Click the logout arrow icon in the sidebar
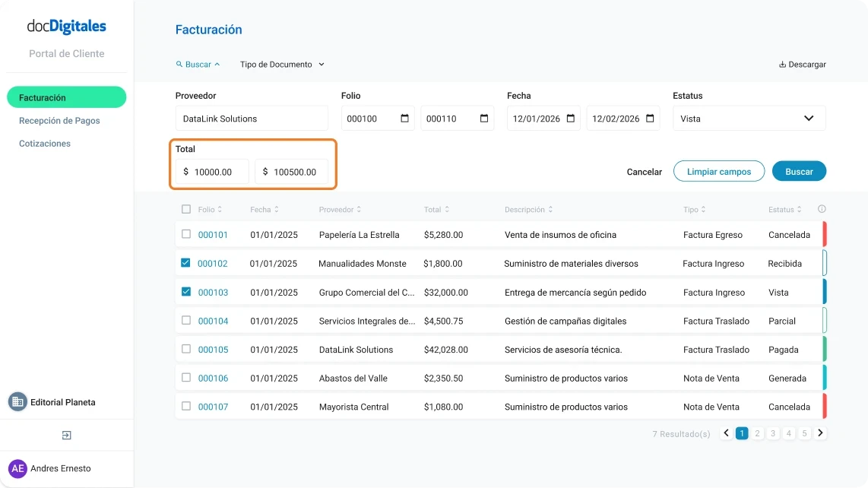Screen dimensions: 868x488 (66, 435)
